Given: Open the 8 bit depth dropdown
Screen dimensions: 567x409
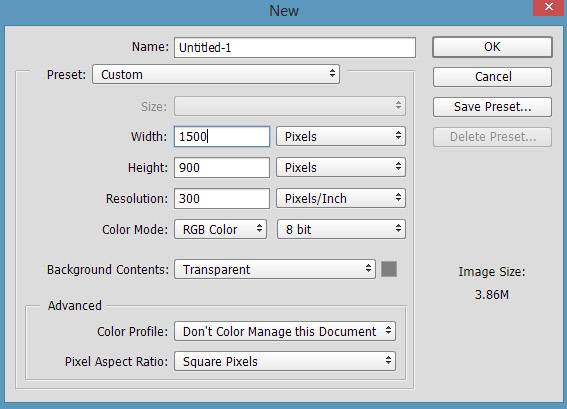Looking at the screenshot, I should [341, 229].
